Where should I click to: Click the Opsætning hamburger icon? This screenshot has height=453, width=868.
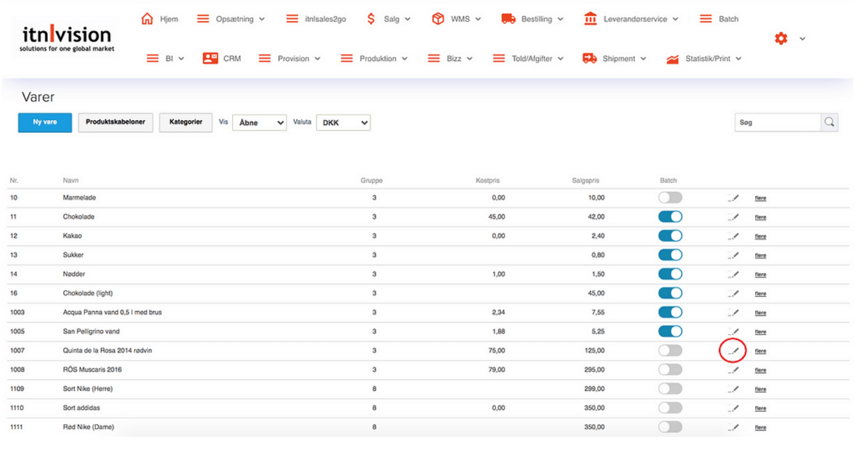click(x=203, y=19)
